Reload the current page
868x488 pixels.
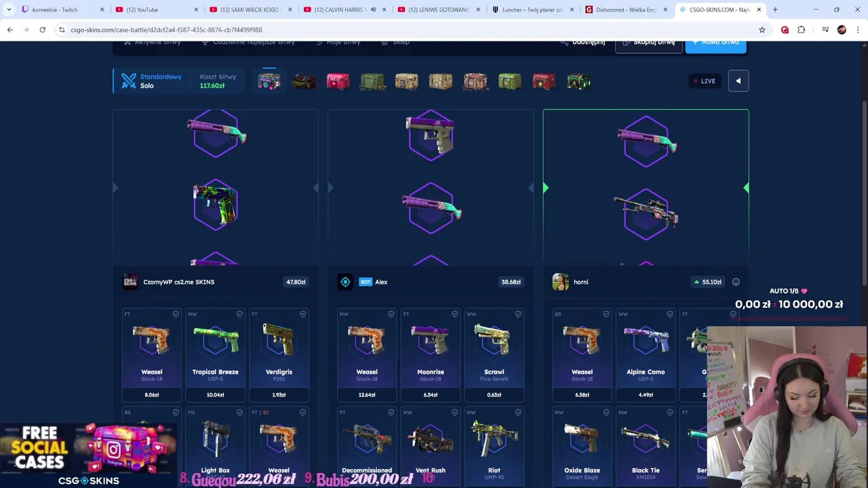[x=42, y=30]
